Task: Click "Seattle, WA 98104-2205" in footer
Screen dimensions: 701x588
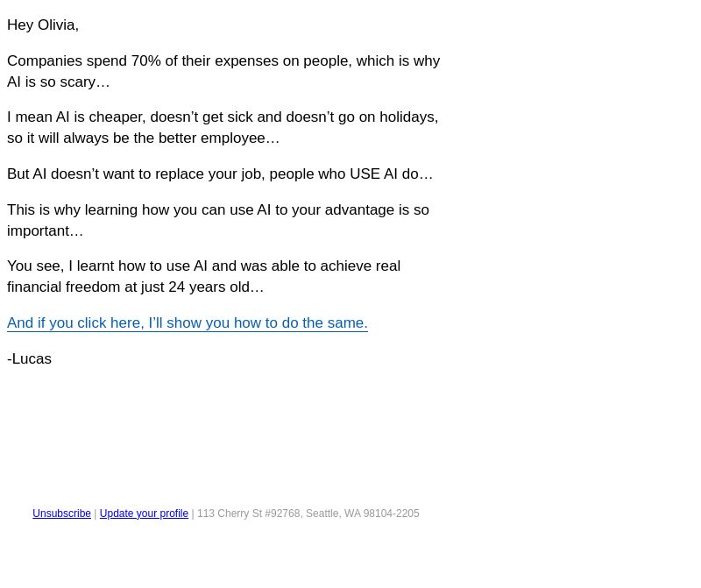Action: (363, 514)
